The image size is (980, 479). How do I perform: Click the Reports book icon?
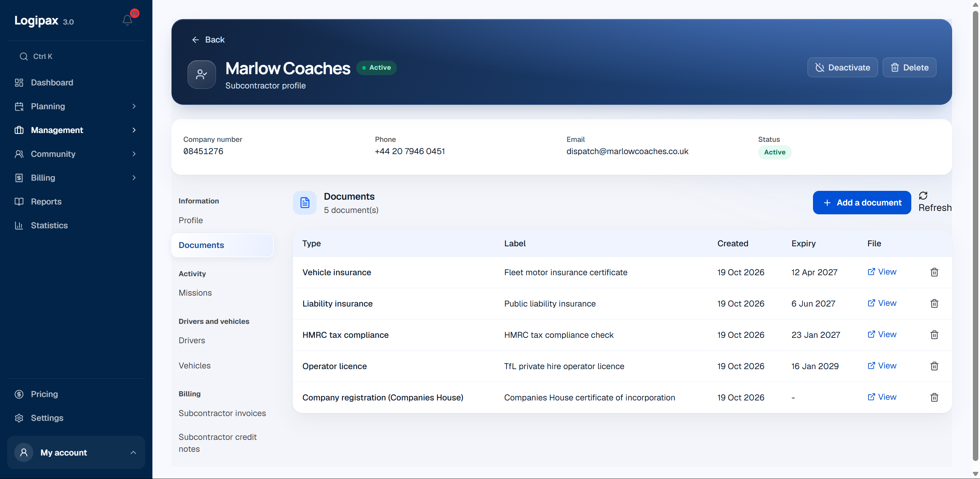click(x=19, y=202)
